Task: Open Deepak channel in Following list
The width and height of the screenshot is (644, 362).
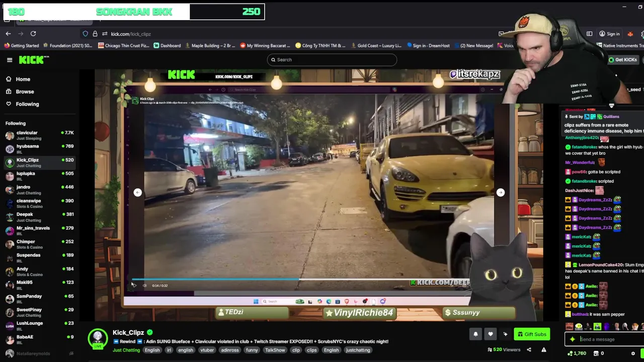Action: click(x=39, y=217)
